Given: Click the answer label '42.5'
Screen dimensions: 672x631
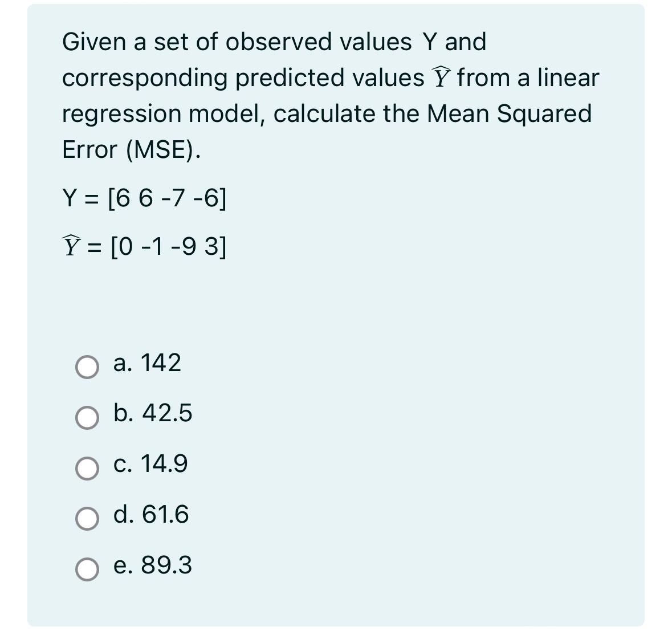Looking at the screenshot, I should coord(168,414).
